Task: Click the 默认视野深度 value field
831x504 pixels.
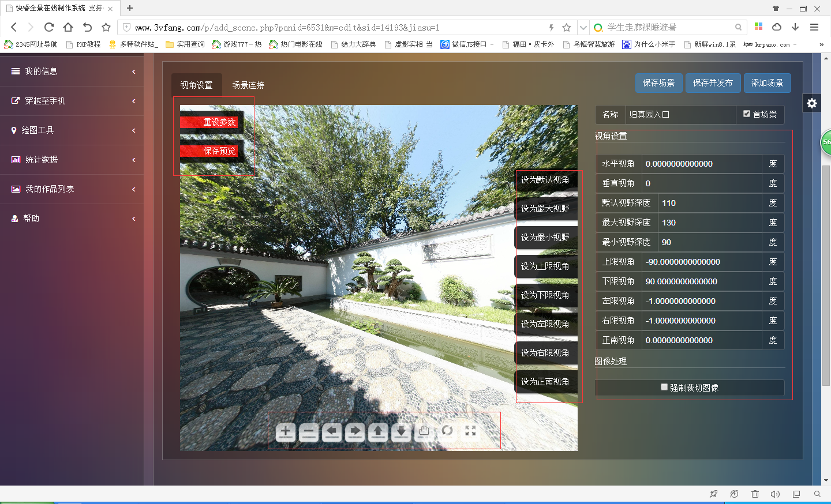Action: pos(710,203)
